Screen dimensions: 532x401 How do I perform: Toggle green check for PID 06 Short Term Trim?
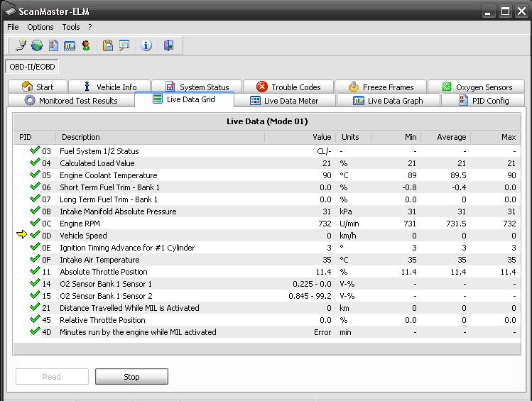[x=35, y=186]
